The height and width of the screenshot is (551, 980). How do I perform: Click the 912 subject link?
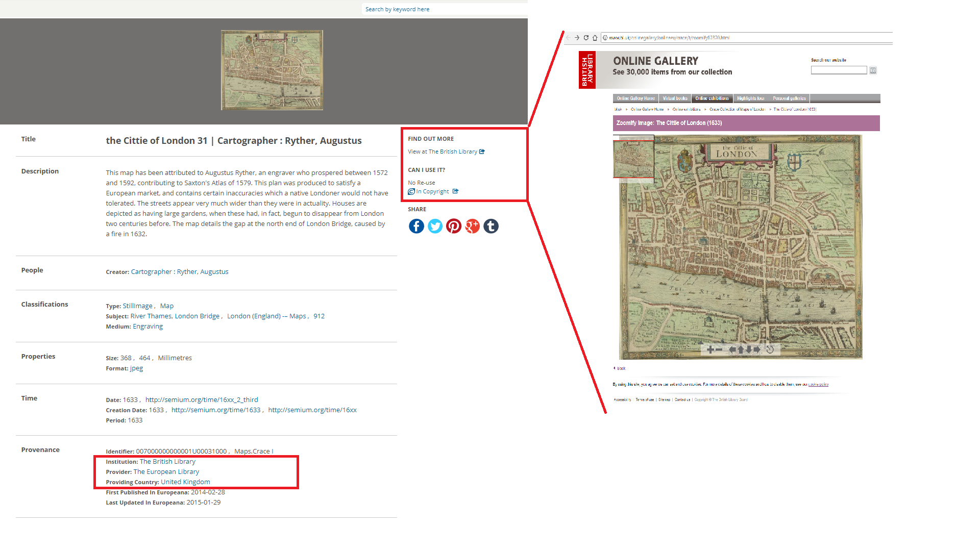pos(319,316)
